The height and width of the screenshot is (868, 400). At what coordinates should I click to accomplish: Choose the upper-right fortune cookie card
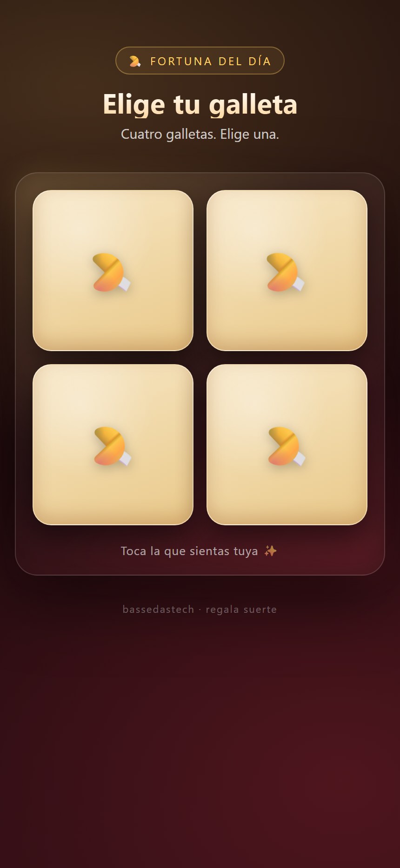point(287,270)
